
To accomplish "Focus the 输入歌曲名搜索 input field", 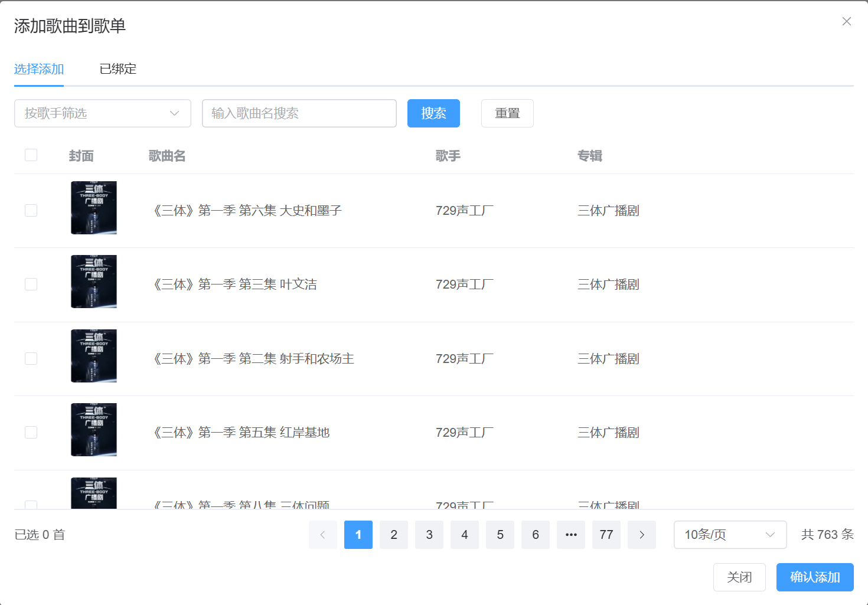I will (299, 113).
